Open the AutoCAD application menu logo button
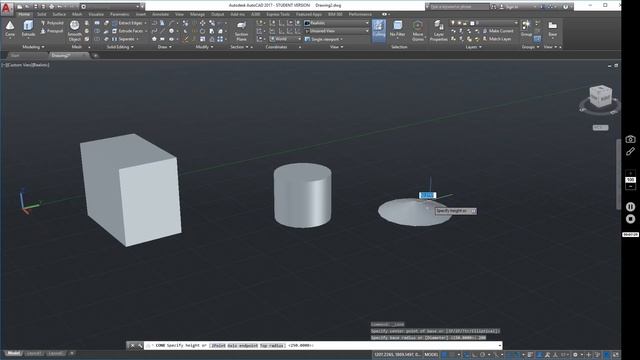This screenshot has height=360, width=640. [x=6, y=8]
